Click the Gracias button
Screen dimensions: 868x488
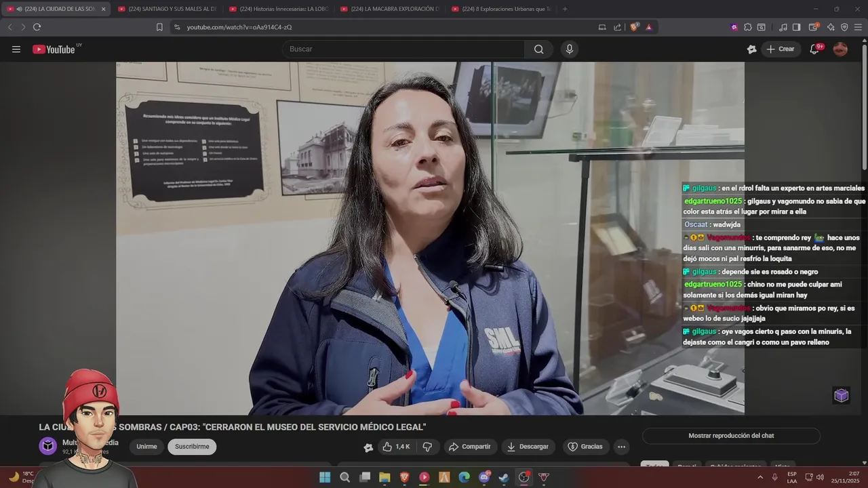click(585, 447)
